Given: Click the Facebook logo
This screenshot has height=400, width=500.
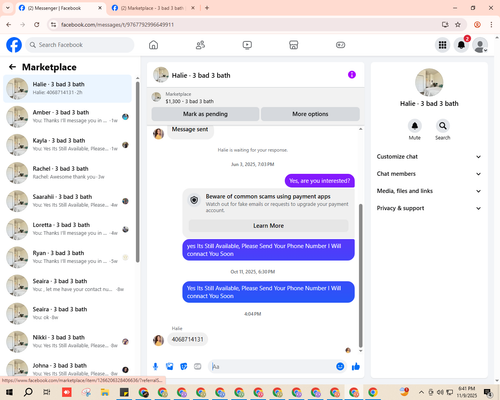Looking at the screenshot, I should 14,45.
